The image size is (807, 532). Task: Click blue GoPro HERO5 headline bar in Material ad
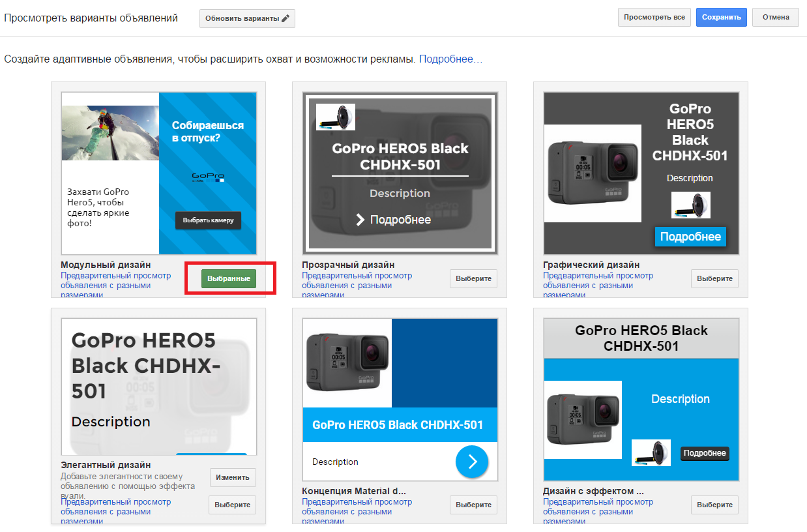click(400, 425)
